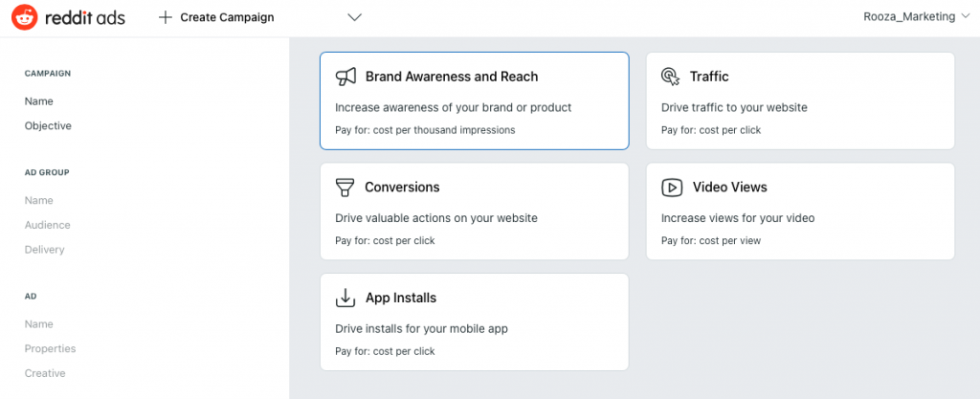
Task: Click the plus icon beside Create Campaign
Action: [165, 17]
